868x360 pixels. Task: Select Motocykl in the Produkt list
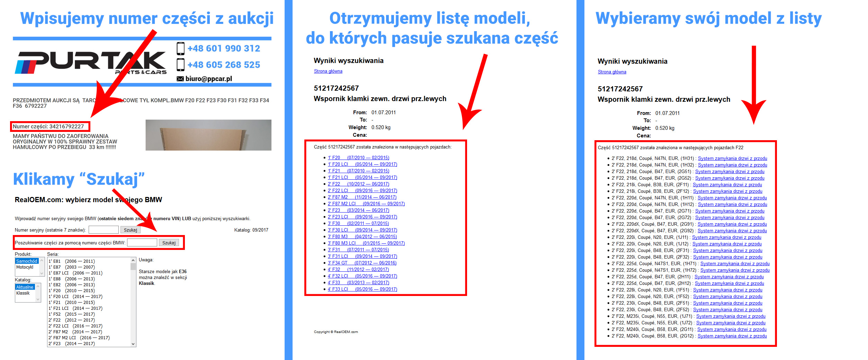tap(25, 267)
